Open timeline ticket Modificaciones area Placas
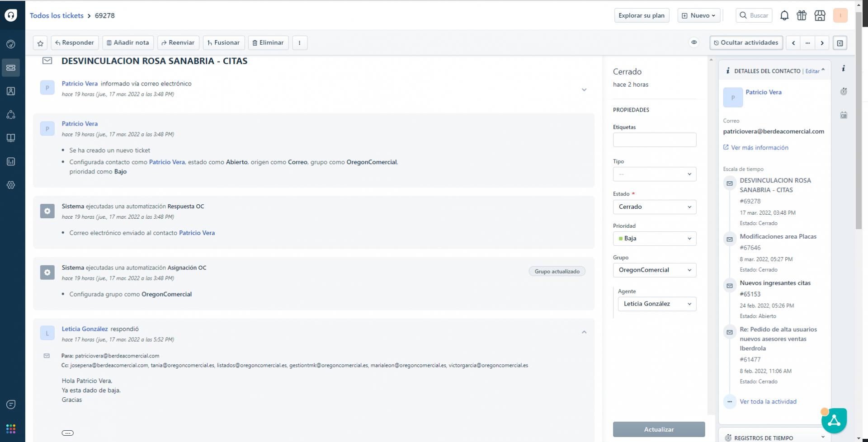This screenshot has height=442, width=868. click(778, 236)
